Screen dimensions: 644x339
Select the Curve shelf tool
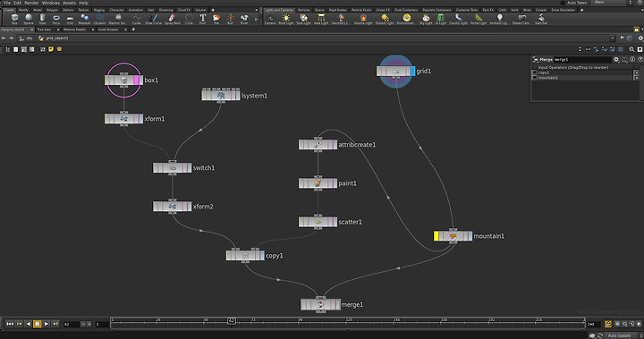click(x=137, y=19)
